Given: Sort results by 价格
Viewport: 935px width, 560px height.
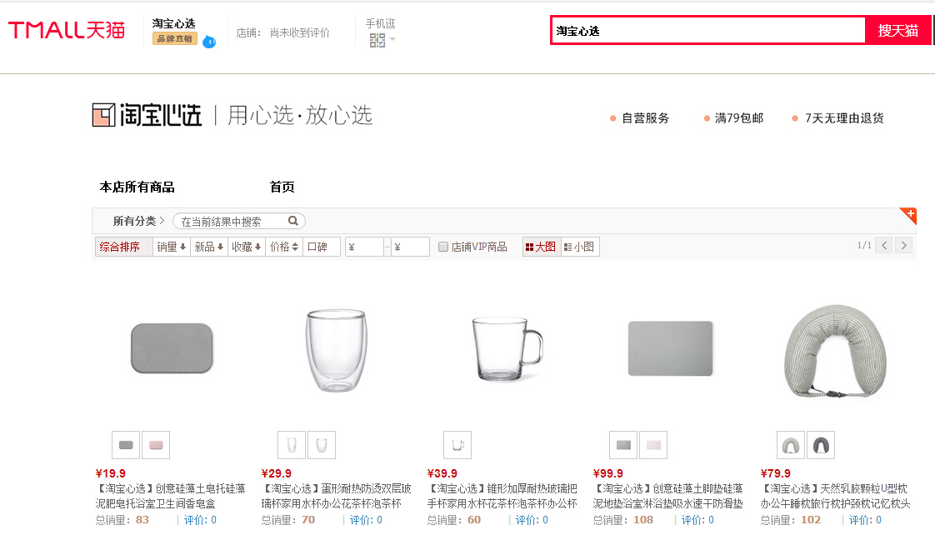Looking at the screenshot, I should point(284,247).
